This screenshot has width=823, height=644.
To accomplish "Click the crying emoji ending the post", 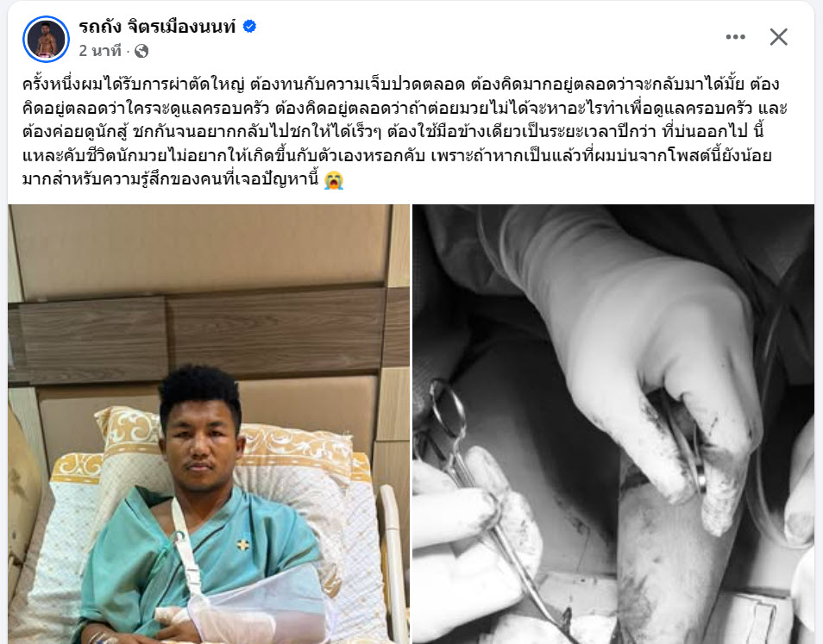I will pos(333,179).
